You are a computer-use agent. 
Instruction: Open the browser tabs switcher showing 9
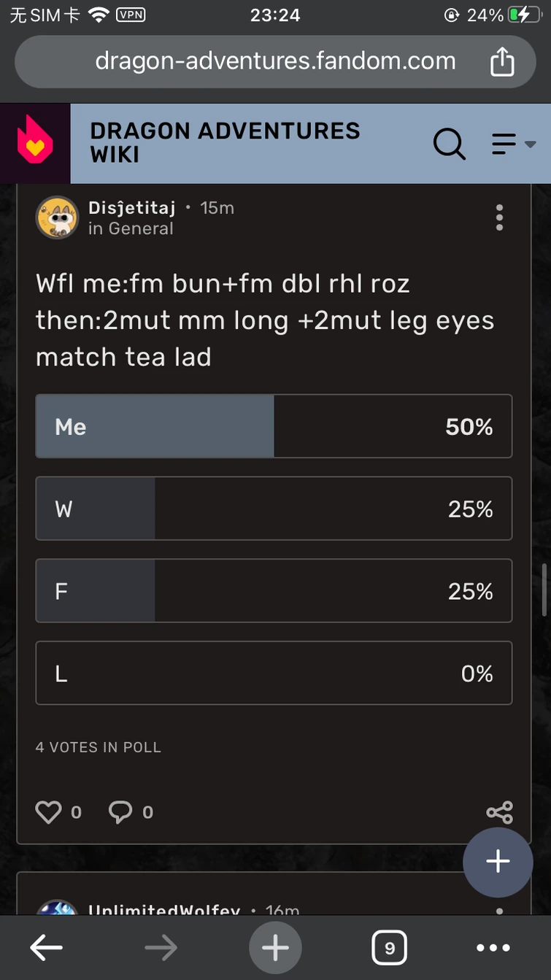[389, 948]
